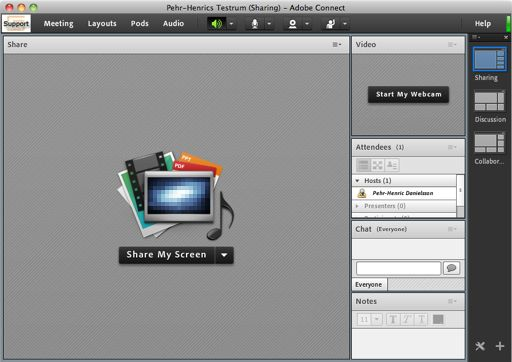This screenshot has height=362, width=512.
Task: Toggle the webcam icon in toolbar
Action: pos(293,24)
